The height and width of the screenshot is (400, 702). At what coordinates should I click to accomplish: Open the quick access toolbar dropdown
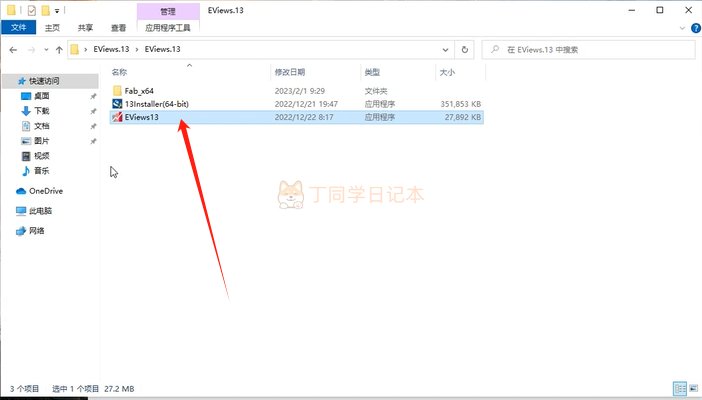57,10
